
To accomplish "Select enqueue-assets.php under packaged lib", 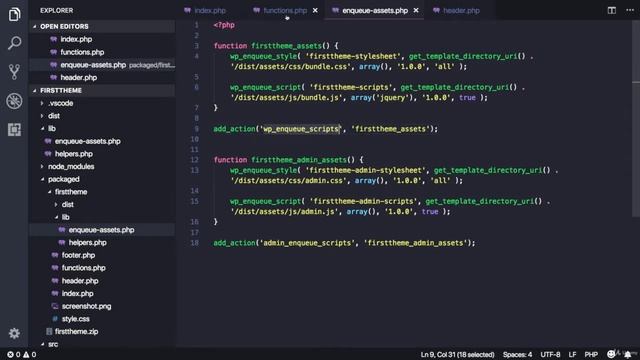I will [x=101, y=230].
